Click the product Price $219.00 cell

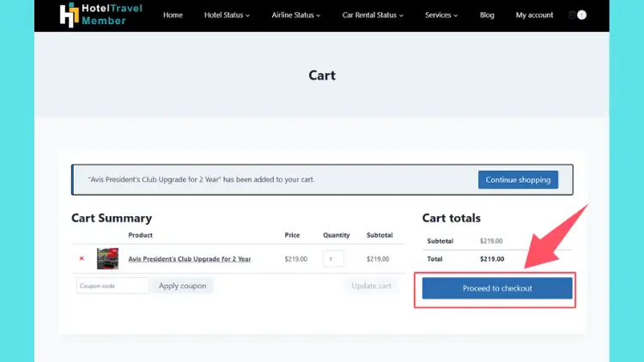coord(295,259)
